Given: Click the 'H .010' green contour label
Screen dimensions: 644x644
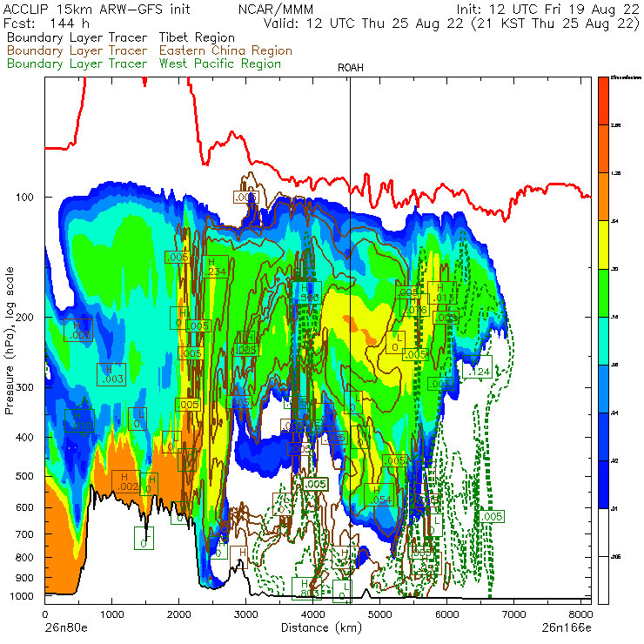Looking at the screenshot, I should (79, 420).
